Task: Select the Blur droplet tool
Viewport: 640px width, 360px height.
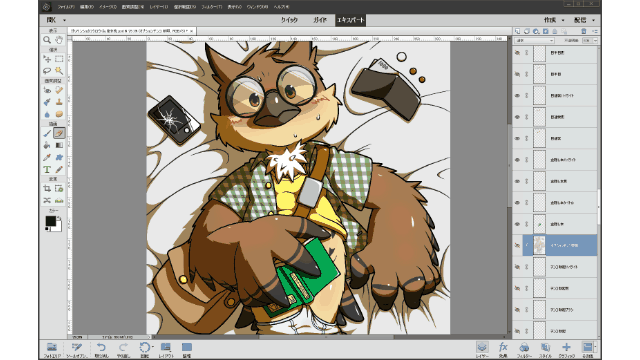Action: pos(47,114)
